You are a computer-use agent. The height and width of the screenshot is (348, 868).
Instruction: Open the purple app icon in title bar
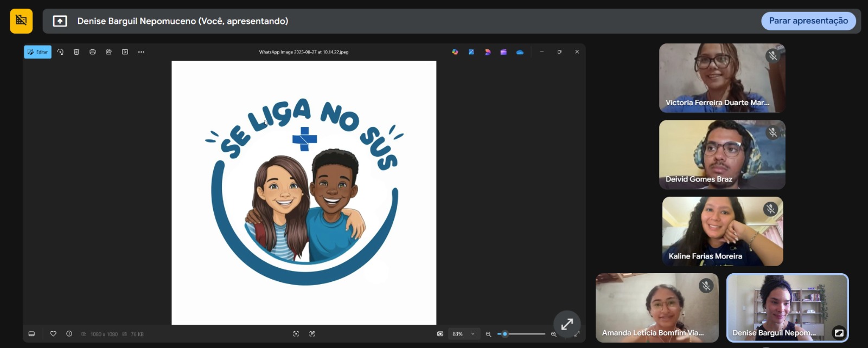[503, 52]
